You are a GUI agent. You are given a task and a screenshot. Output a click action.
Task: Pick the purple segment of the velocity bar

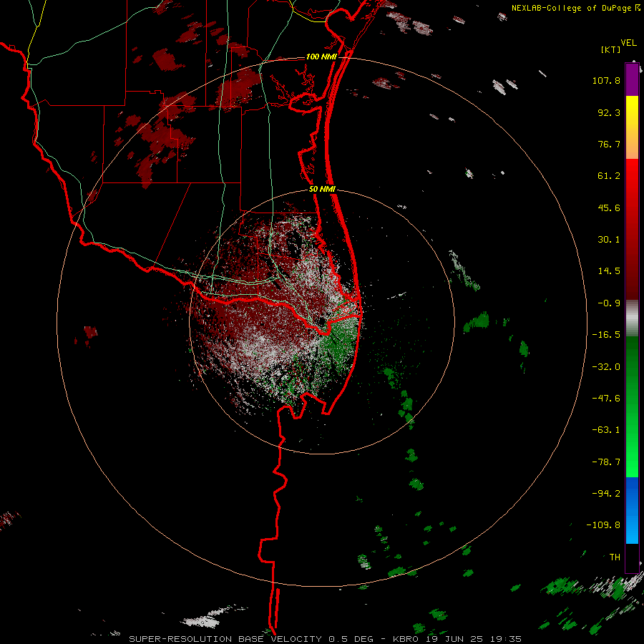632,80
